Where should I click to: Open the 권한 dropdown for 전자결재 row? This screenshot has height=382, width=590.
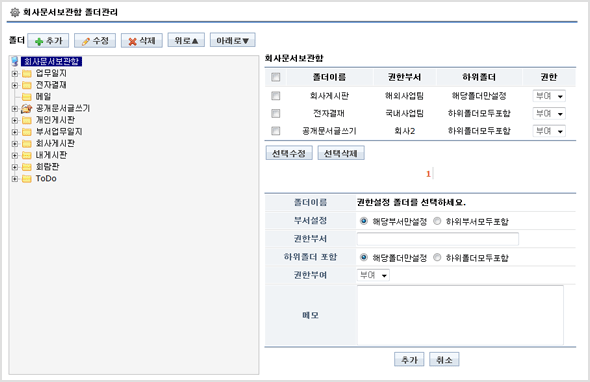click(549, 113)
